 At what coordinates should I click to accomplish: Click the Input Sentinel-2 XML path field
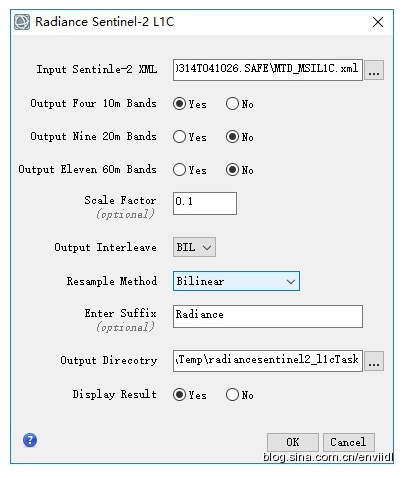coord(268,70)
